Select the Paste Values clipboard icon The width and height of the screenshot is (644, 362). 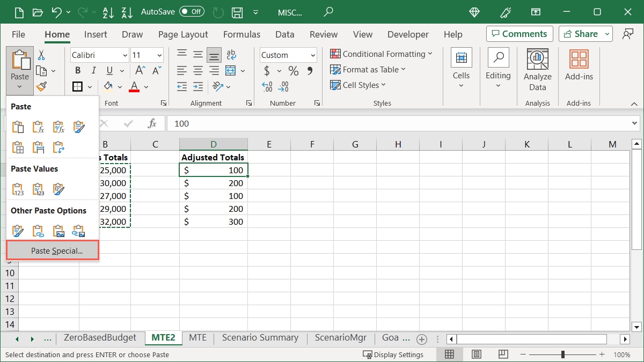click(18, 189)
